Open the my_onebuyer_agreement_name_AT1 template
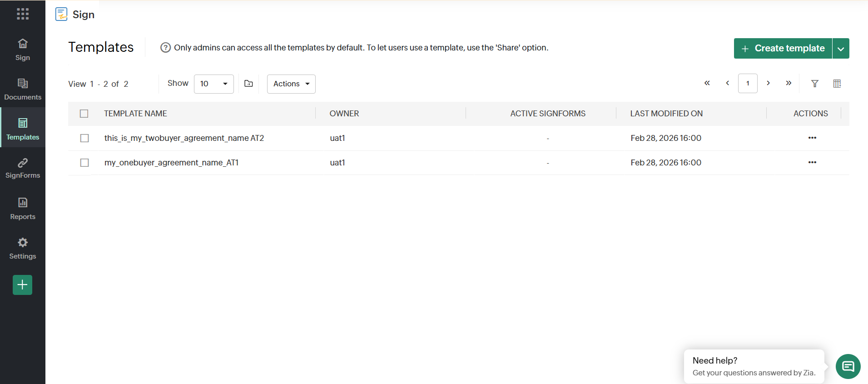This screenshot has height=384, width=868. 171,163
